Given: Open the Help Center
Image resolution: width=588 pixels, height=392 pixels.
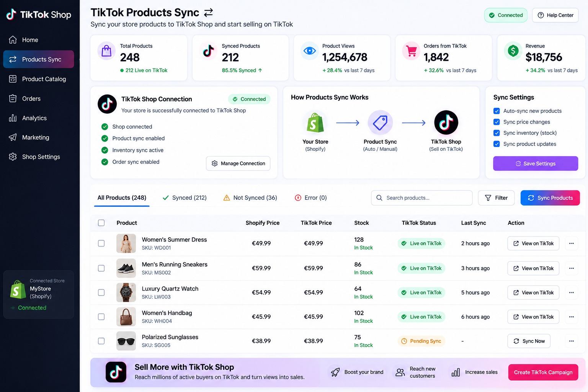Looking at the screenshot, I should [555, 15].
